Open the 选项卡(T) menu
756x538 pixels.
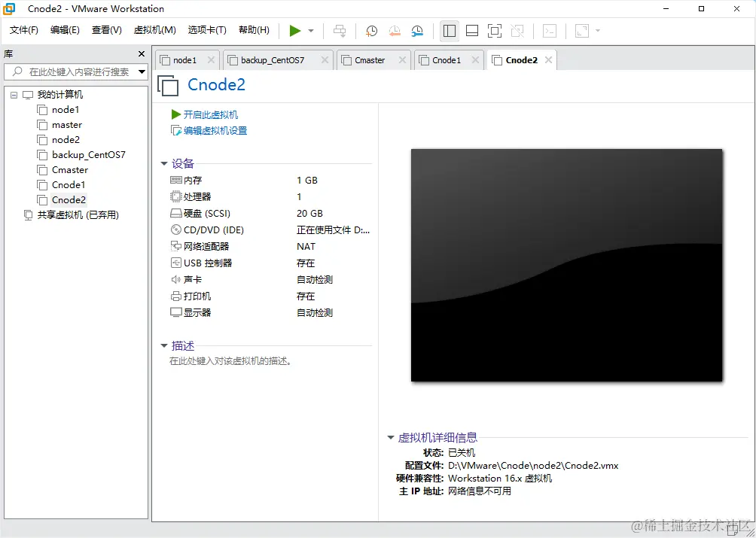tap(207, 30)
